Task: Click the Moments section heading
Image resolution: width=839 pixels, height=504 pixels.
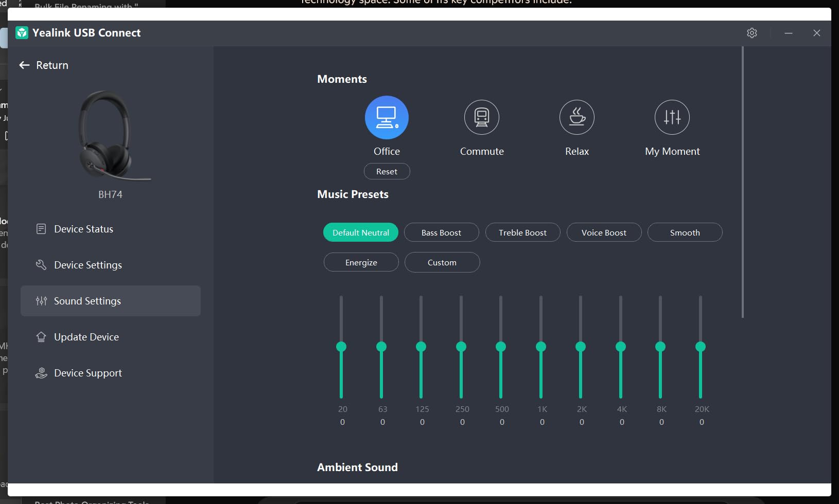Action: coord(342,79)
